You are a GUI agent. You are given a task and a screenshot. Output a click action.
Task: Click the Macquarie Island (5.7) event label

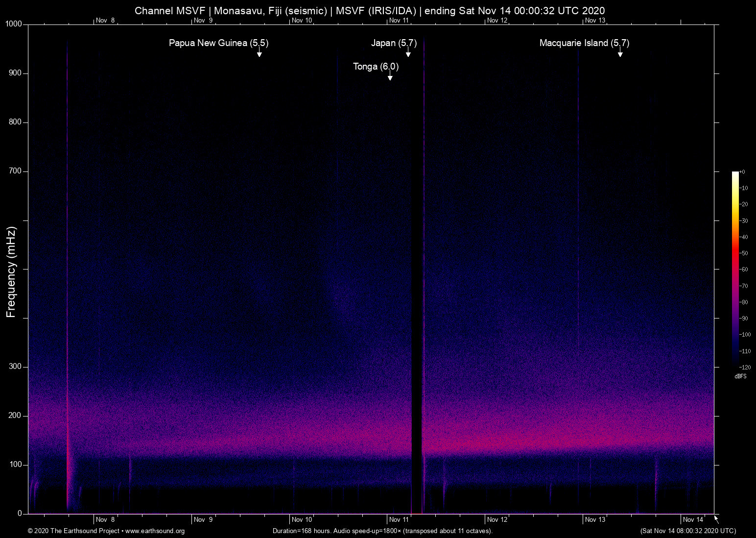pyautogui.click(x=584, y=43)
